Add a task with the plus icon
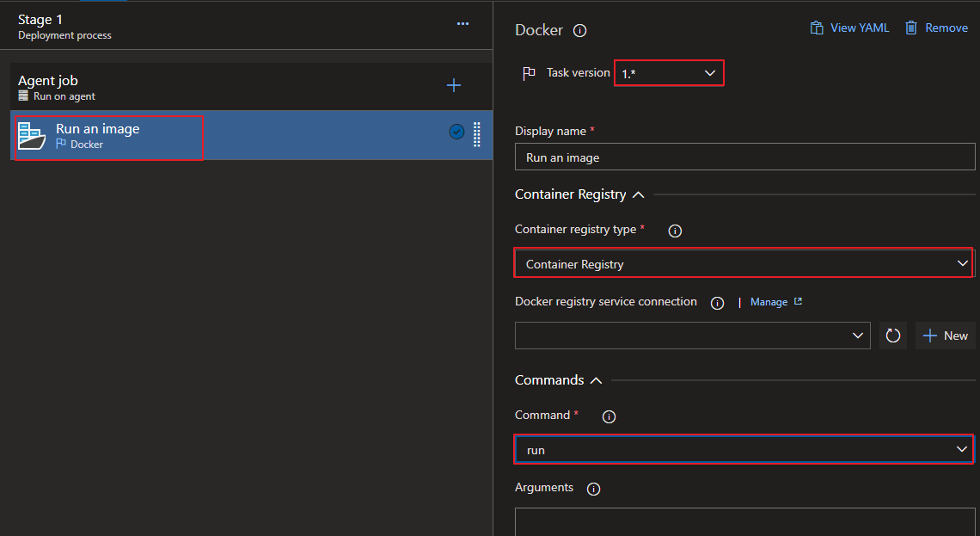The height and width of the screenshot is (536, 980). (454, 85)
